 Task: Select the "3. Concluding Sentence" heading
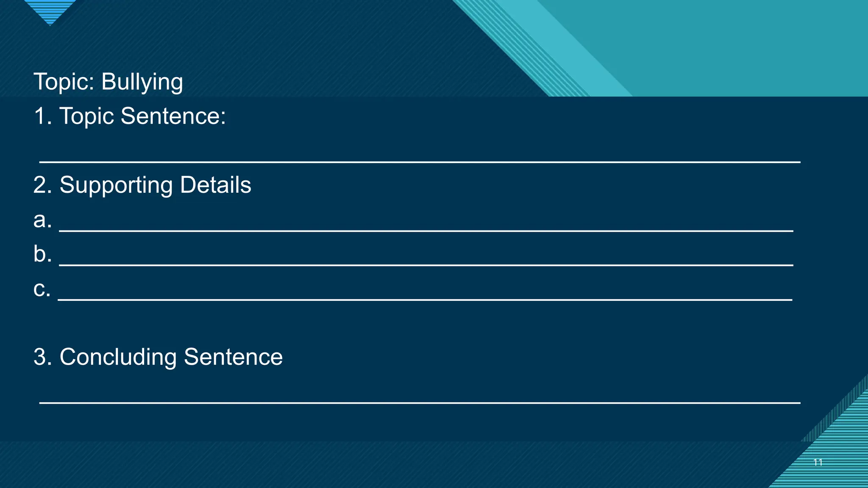tap(158, 357)
